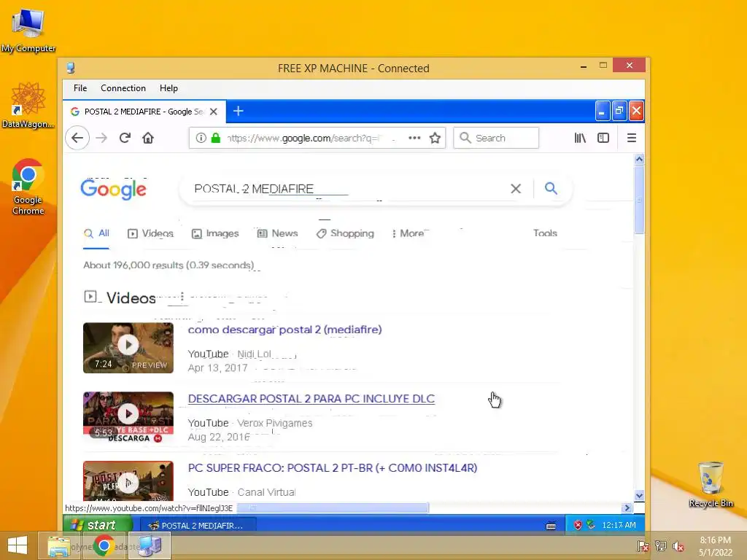Clear the Google search query with X

coord(516,189)
